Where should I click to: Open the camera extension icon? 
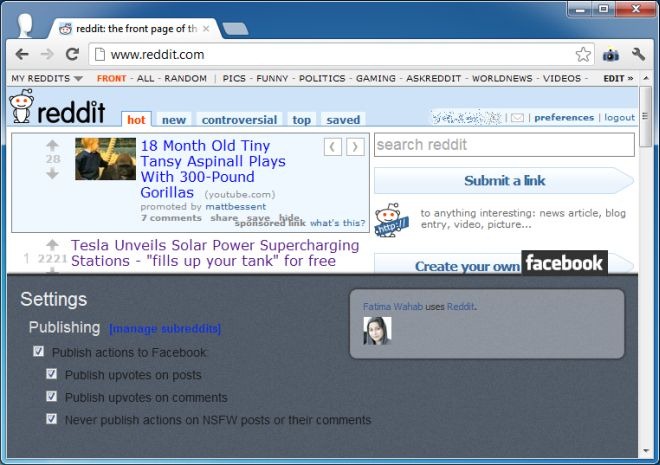[x=610, y=55]
